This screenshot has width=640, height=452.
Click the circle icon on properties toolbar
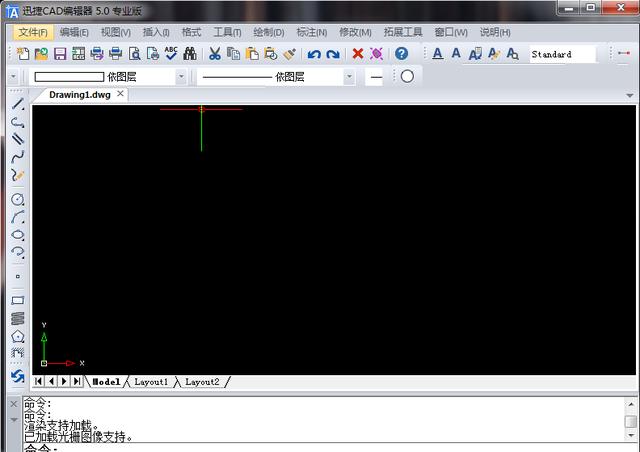407,76
